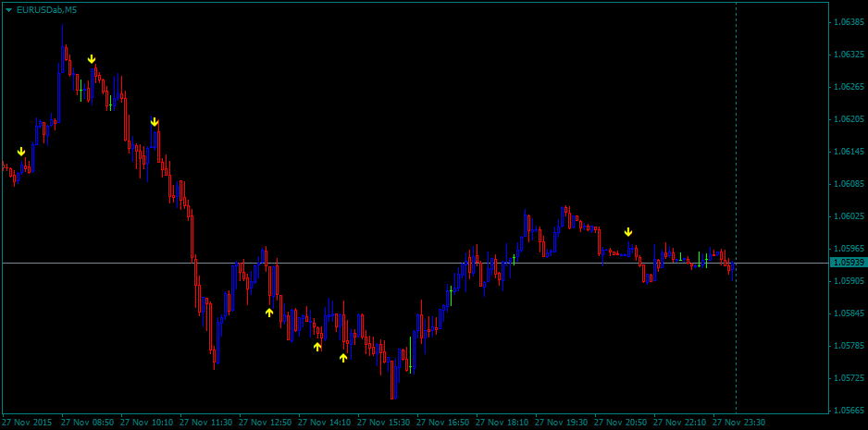Click price scale value 1.06205
This screenshot has height=430, width=868.
(x=849, y=119)
